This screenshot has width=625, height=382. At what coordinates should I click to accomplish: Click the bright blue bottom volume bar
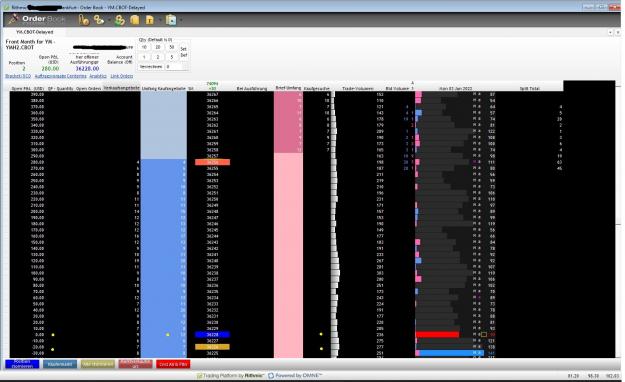pyautogui.click(x=452, y=353)
